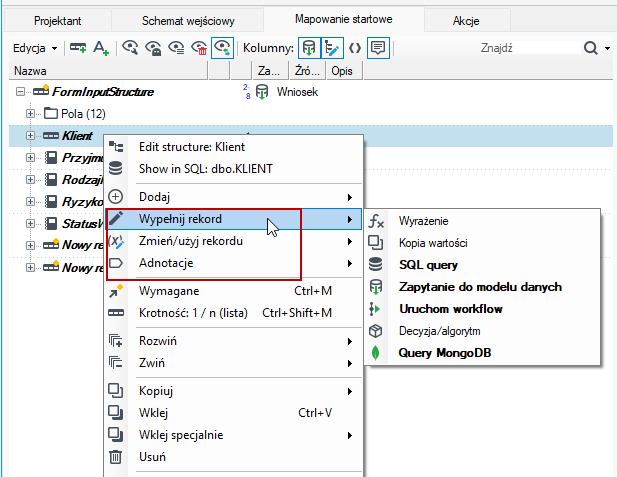The width and height of the screenshot is (617, 477).
Task: Click the Nazwa column header
Action: [x=108, y=71]
